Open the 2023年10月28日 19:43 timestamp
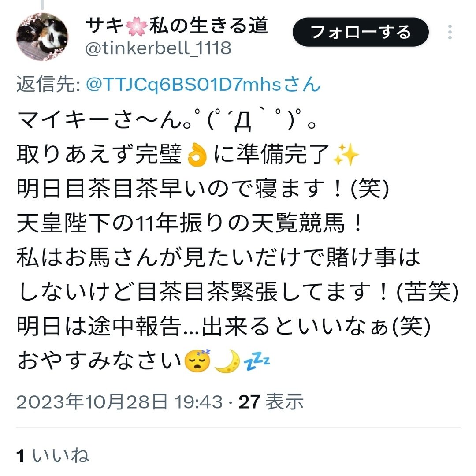 [119, 402]
